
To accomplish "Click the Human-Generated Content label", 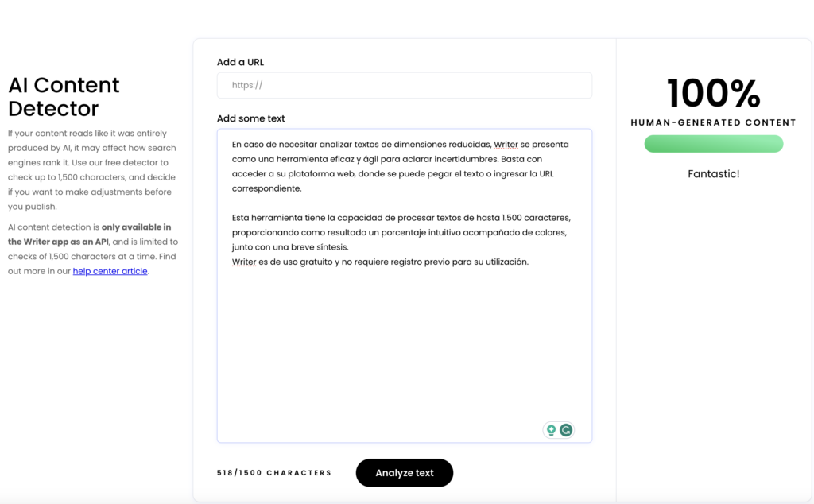I will 713,122.
